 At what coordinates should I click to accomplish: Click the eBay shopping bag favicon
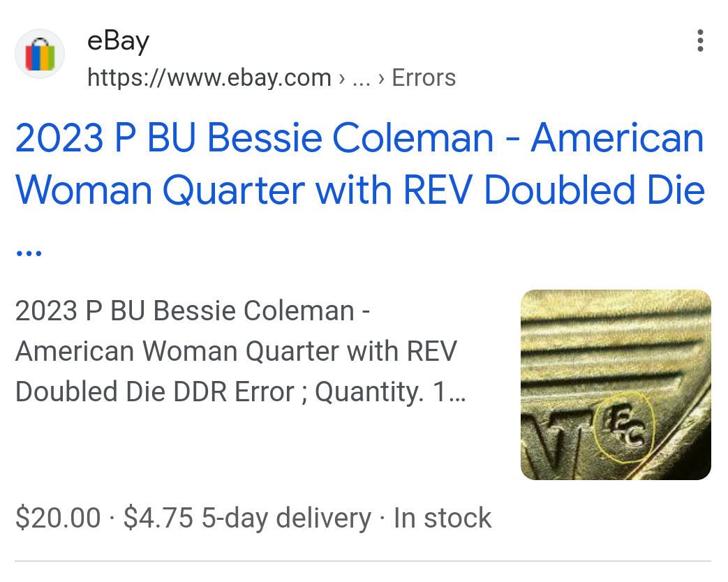40,54
